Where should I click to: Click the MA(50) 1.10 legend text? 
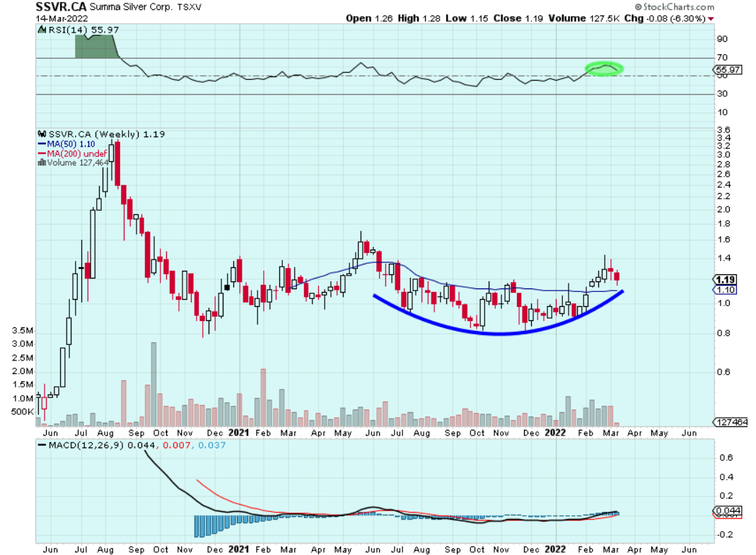pyautogui.click(x=71, y=144)
